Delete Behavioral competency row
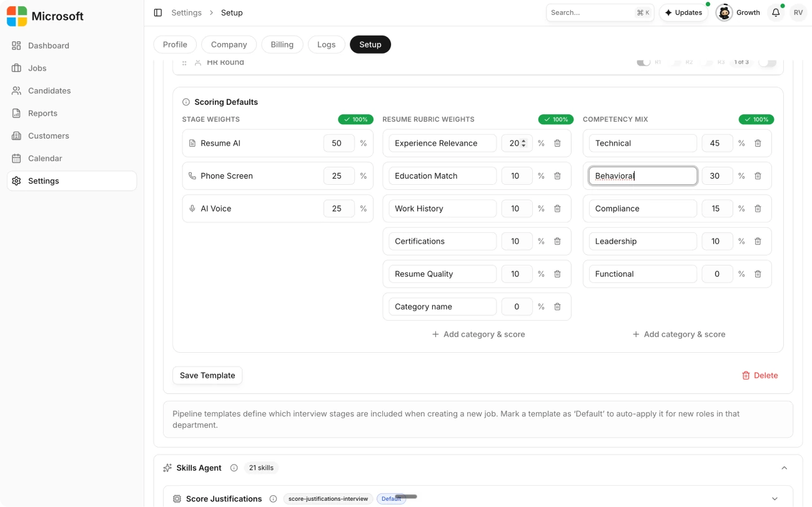The image size is (812, 507). coord(758,176)
